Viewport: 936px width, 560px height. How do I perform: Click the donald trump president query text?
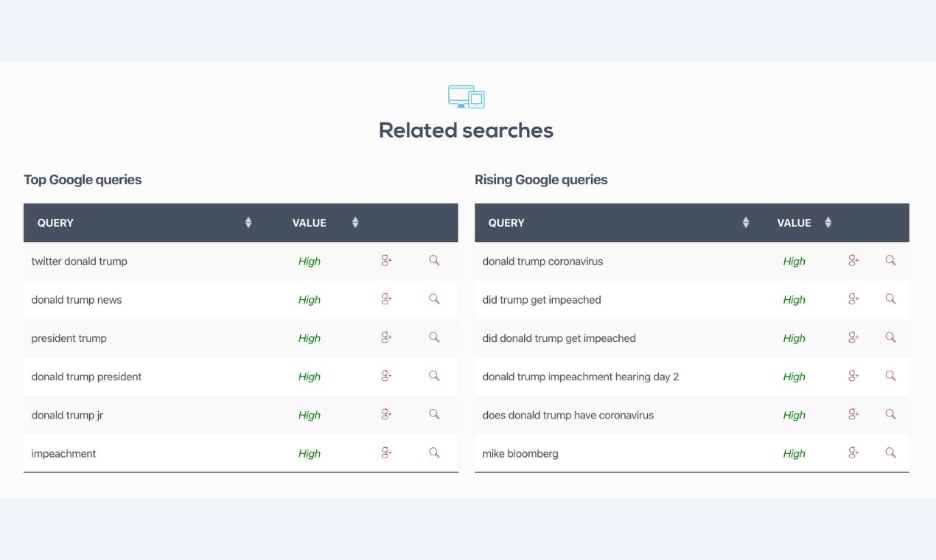tap(86, 377)
